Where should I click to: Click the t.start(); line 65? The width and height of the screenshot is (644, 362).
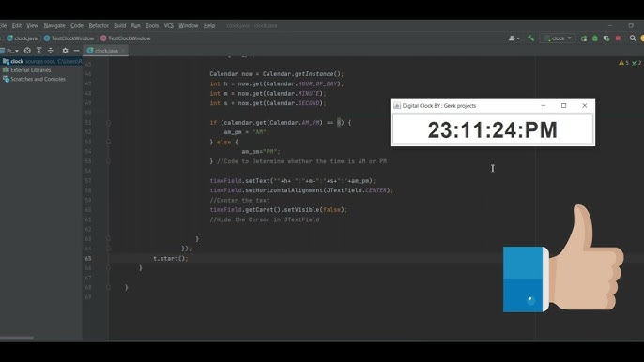pyautogui.click(x=171, y=258)
